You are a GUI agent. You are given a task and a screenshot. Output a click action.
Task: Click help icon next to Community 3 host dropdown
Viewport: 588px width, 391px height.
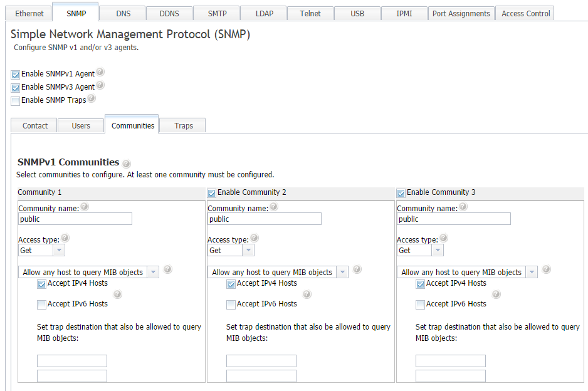(546, 269)
